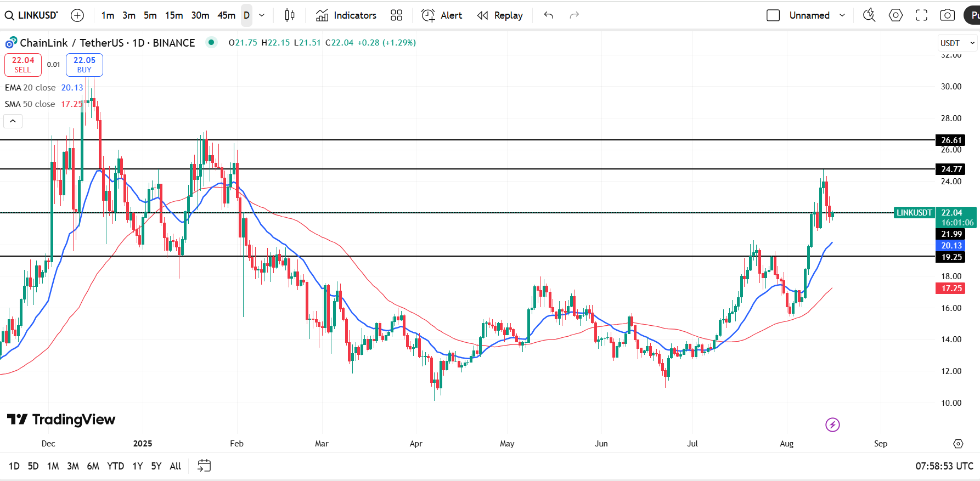Click the layout setup square icon
Image resolution: width=980 pixels, height=481 pixels.
[773, 15]
